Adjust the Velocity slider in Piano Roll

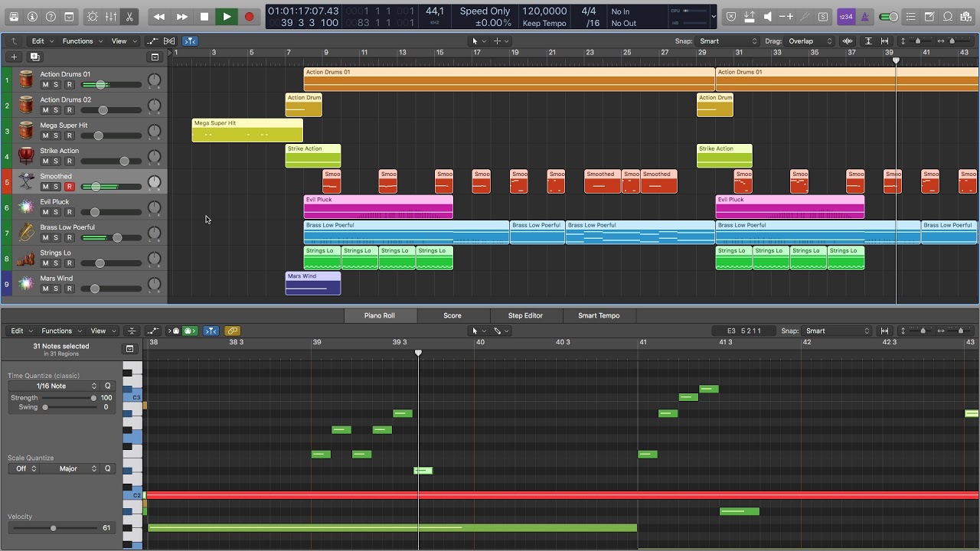(x=53, y=528)
